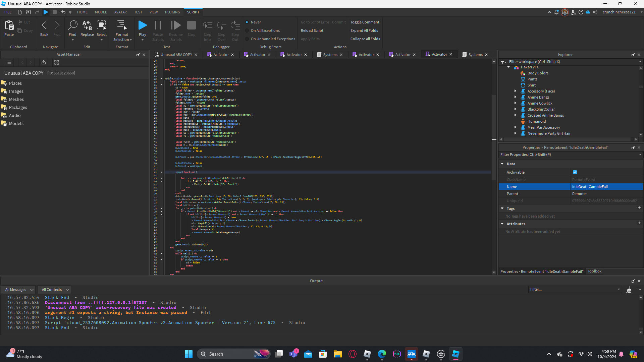644x362 pixels.
Task: Switch to the MODEL ribbon tab
Action: tap(101, 12)
